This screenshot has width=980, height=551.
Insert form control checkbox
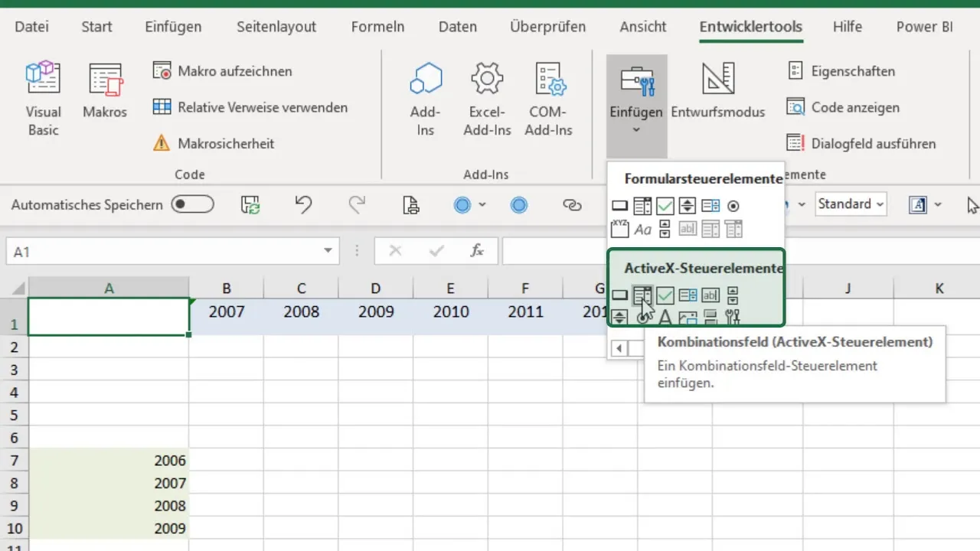click(665, 206)
